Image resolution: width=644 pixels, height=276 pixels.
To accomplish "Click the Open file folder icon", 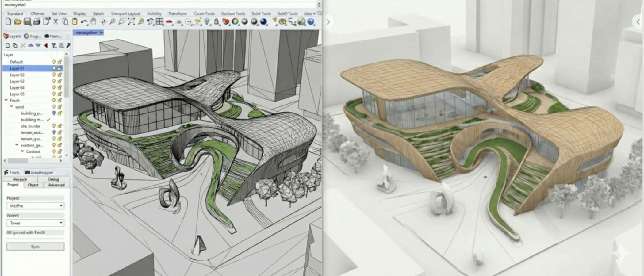I will [x=17, y=22].
